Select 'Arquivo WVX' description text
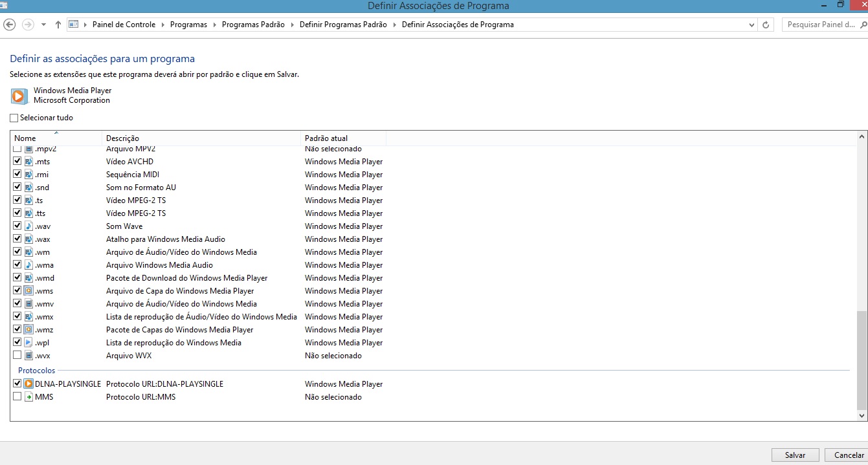Viewport: 868px width, 465px height. point(129,356)
